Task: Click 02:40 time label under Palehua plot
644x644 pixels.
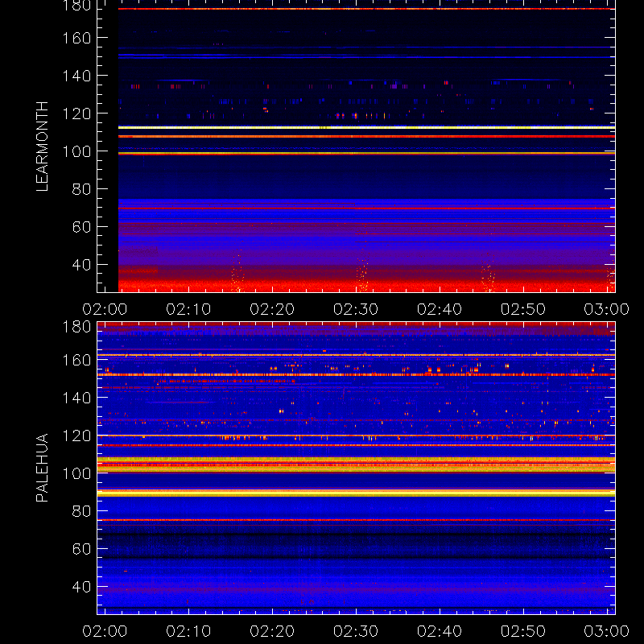Action: [440, 631]
